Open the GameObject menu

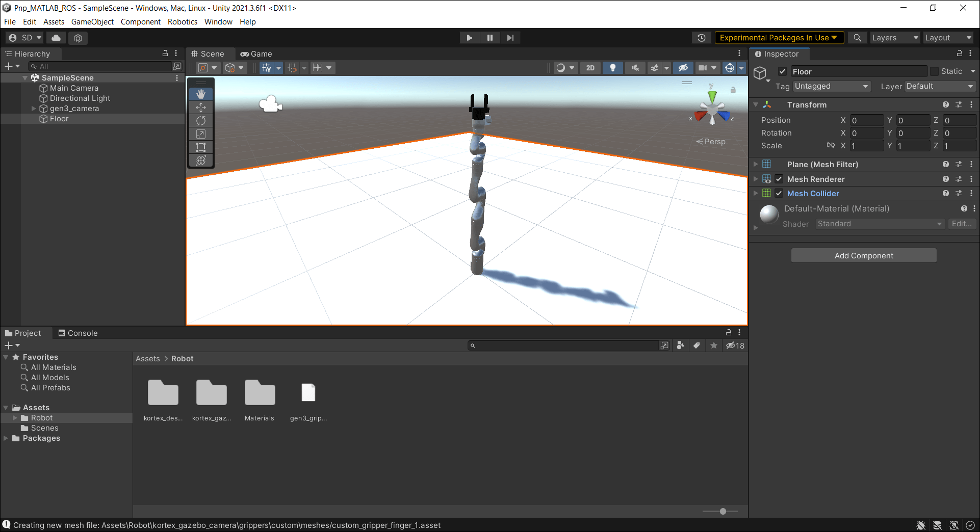point(92,21)
